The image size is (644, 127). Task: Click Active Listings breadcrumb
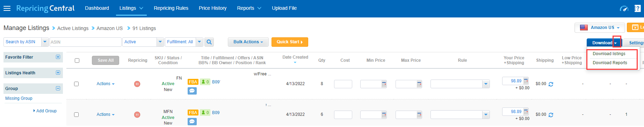tap(73, 28)
